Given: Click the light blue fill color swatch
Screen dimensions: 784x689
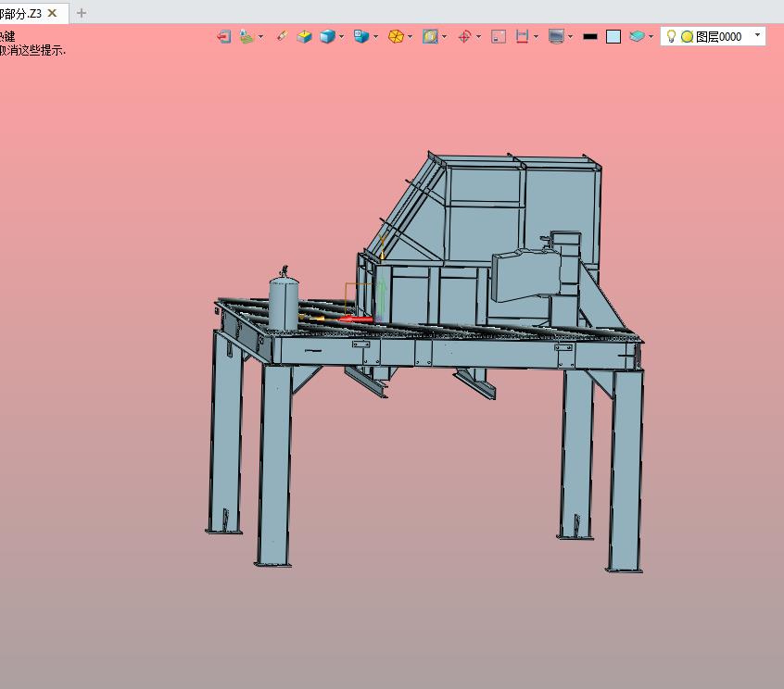Looking at the screenshot, I should [x=613, y=36].
